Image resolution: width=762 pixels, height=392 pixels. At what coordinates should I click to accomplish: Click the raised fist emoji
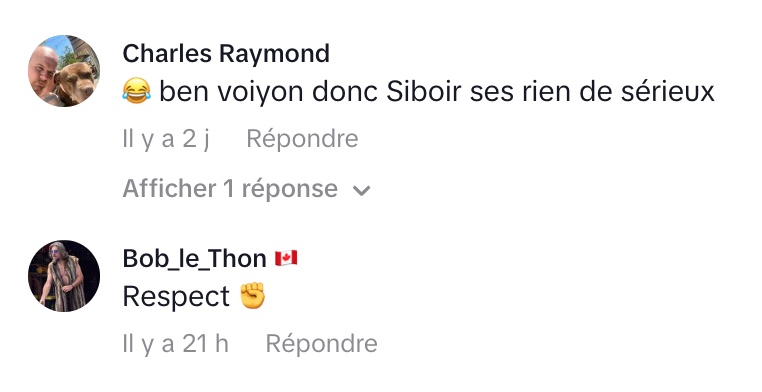(253, 296)
